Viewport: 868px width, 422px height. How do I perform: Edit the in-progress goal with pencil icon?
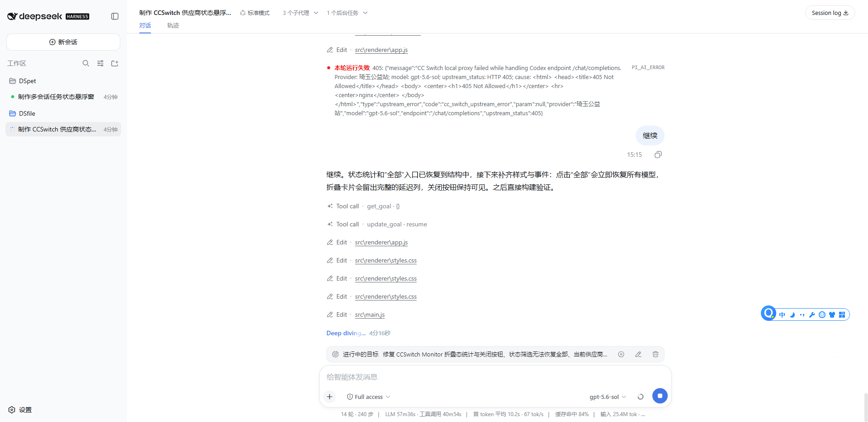[638, 354]
